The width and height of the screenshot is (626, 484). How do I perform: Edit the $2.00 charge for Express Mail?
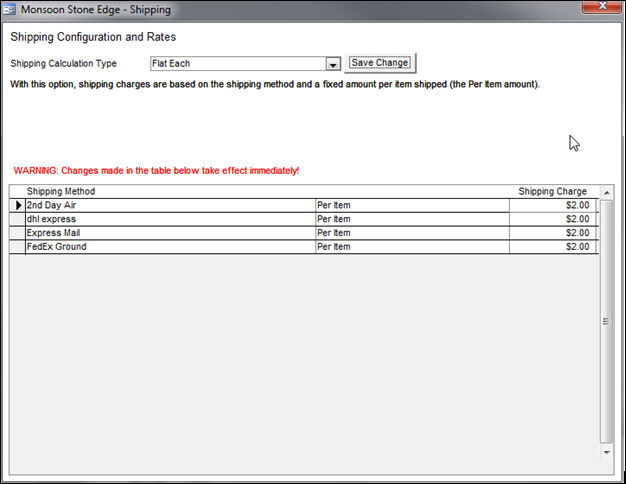click(x=553, y=233)
